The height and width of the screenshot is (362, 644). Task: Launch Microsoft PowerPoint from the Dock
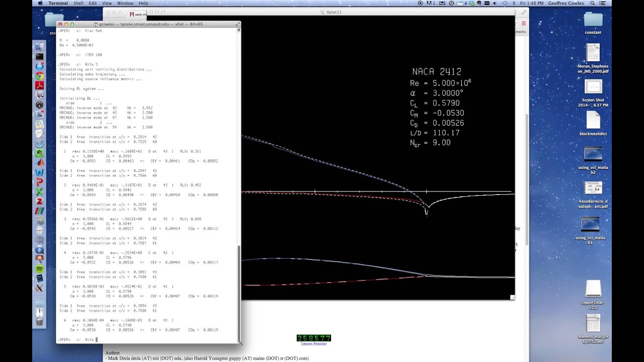tap(39, 182)
